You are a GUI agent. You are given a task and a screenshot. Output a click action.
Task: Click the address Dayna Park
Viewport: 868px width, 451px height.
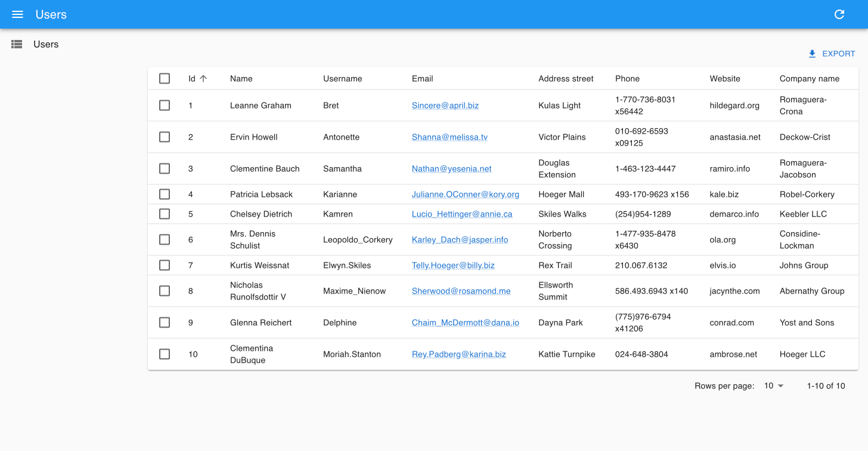(x=560, y=322)
